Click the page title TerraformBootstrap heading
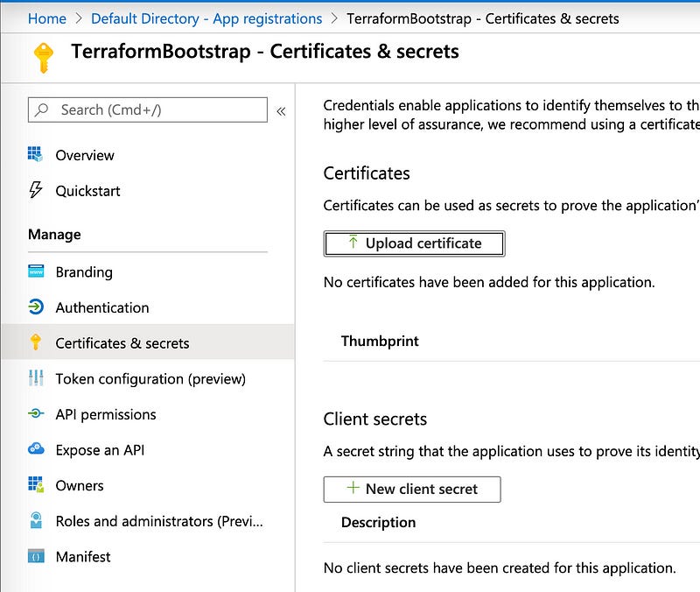The height and width of the screenshot is (592, 700). [265, 52]
